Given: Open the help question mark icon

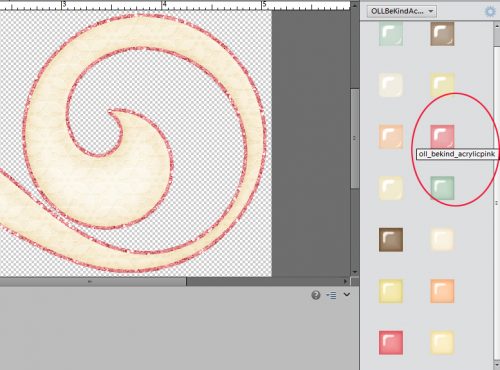Looking at the screenshot, I should coord(316,295).
